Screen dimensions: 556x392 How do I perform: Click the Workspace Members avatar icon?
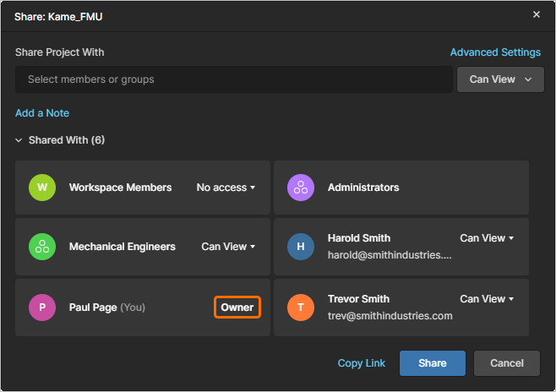click(x=42, y=188)
